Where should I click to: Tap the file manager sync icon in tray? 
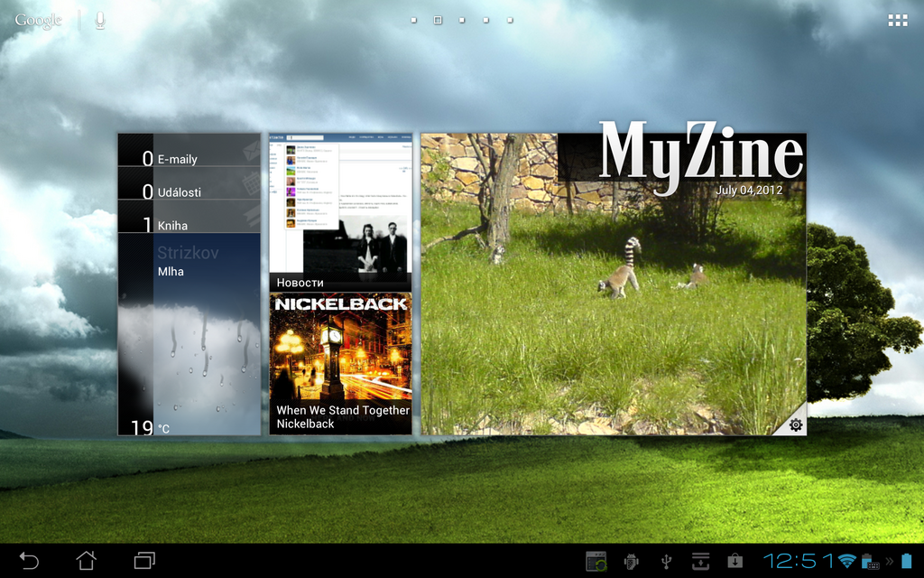[596, 561]
